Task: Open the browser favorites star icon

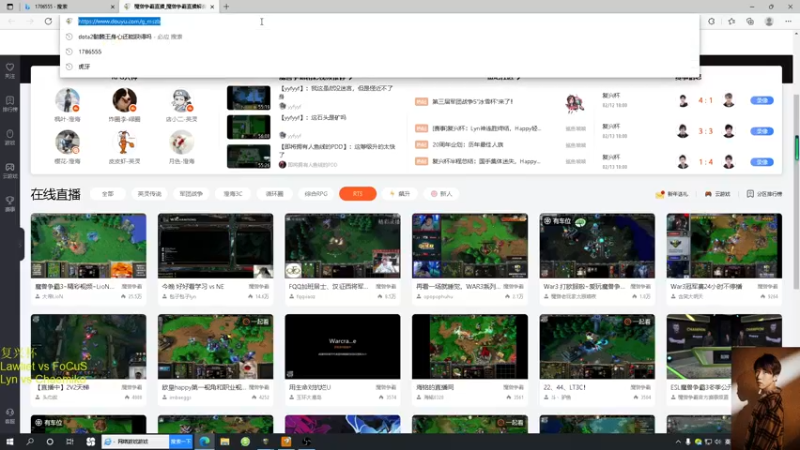Action: tap(731, 21)
